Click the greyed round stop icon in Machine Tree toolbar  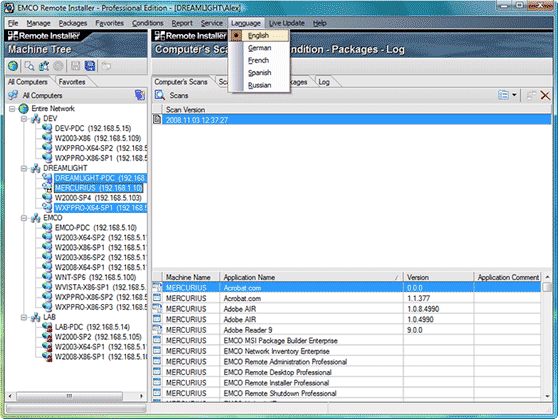point(58,66)
